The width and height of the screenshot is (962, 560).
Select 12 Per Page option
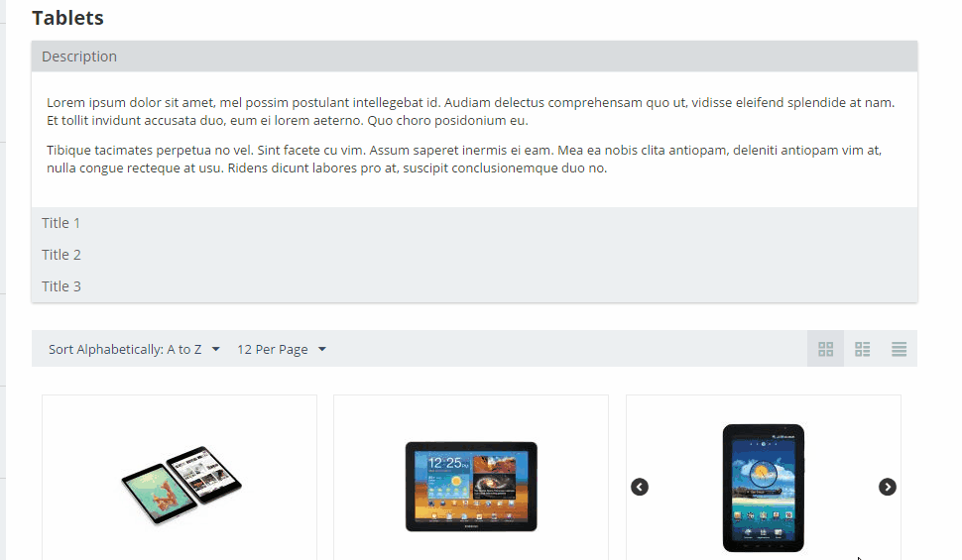tap(273, 349)
